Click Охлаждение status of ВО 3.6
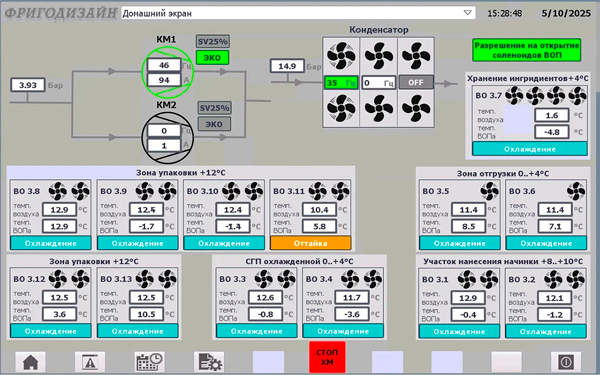 coord(546,243)
